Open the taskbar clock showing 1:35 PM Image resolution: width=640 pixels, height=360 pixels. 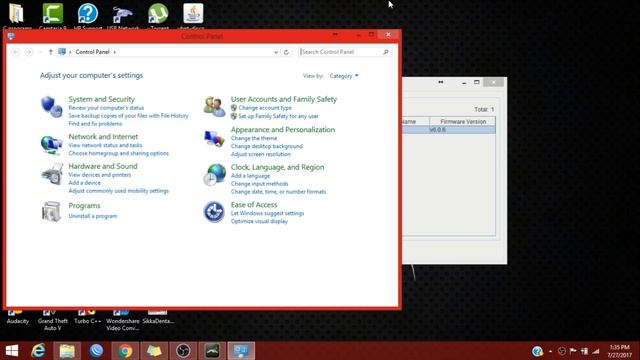619,351
